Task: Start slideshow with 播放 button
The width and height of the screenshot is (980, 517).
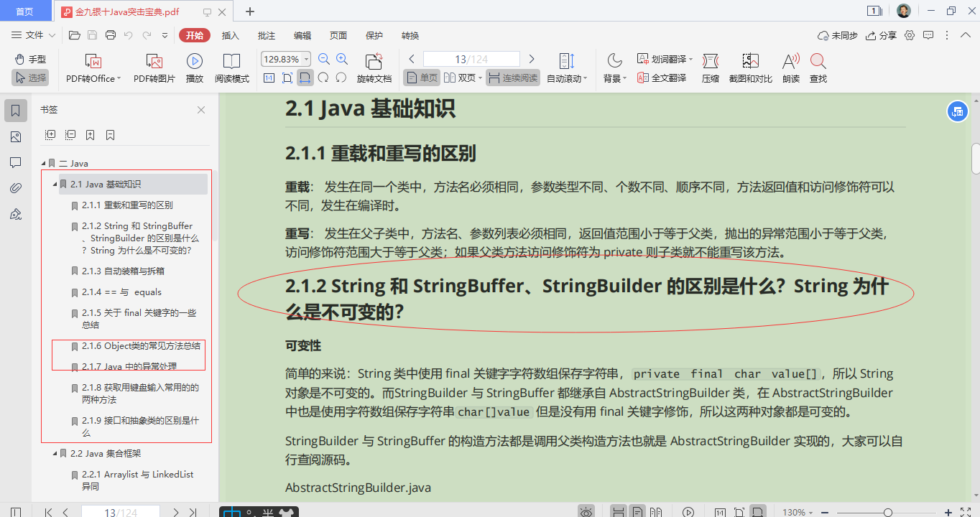Action: click(195, 69)
